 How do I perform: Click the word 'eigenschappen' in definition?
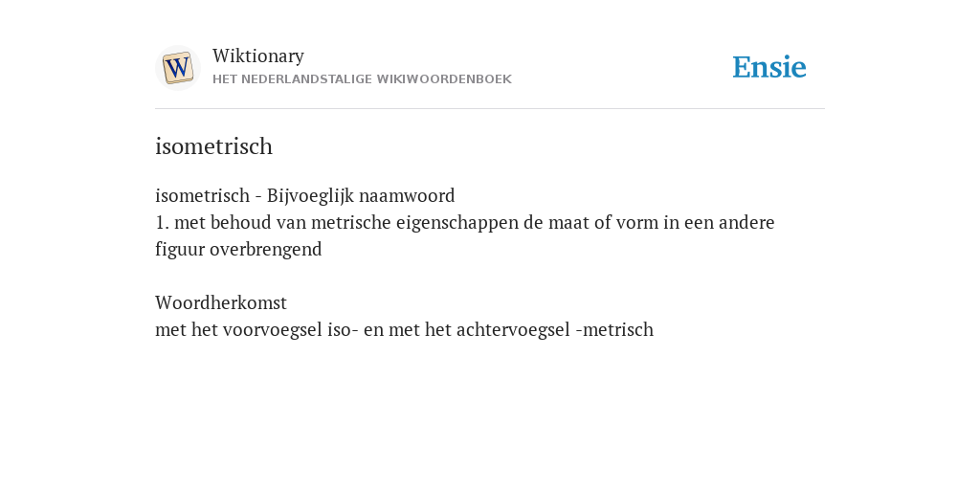click(457, 223)
